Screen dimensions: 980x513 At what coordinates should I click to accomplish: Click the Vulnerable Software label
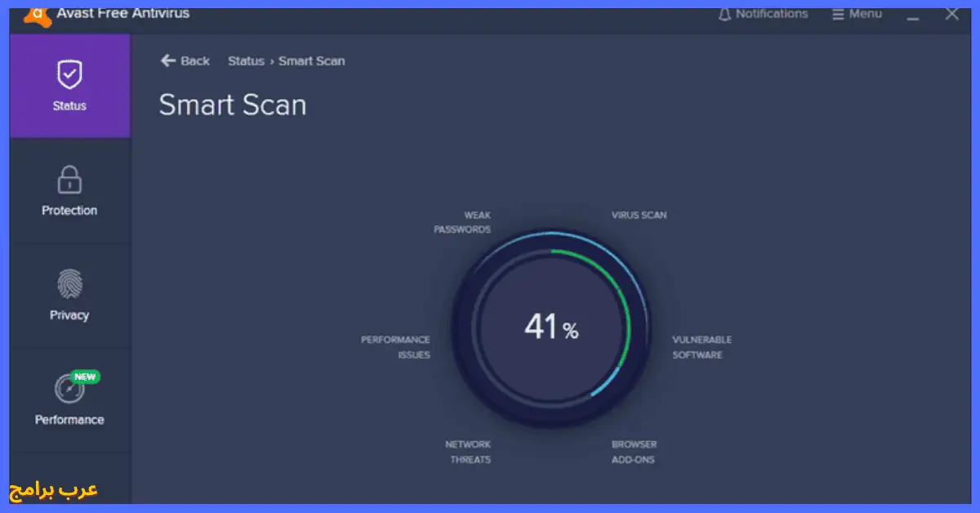pos(702,347)
